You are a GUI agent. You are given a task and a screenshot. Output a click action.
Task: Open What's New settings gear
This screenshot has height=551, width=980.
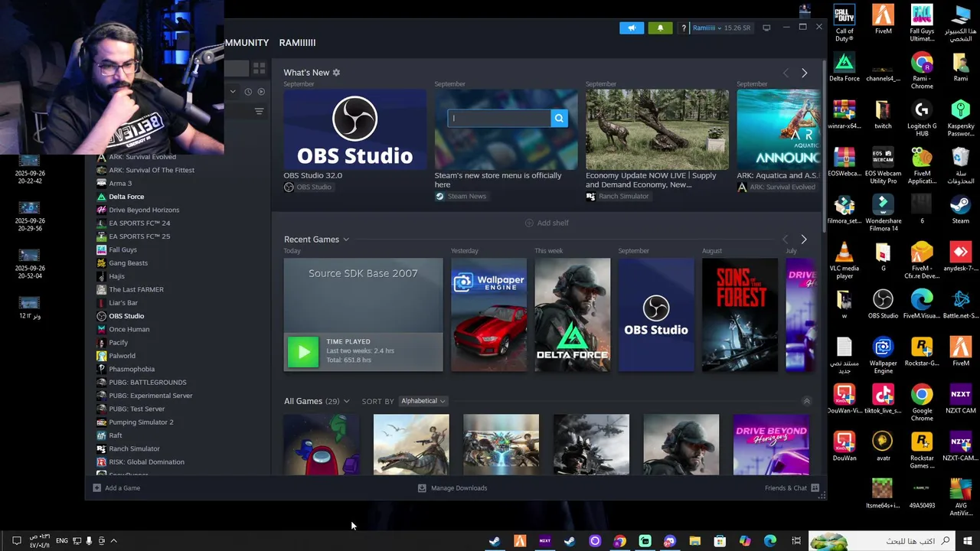336,73
